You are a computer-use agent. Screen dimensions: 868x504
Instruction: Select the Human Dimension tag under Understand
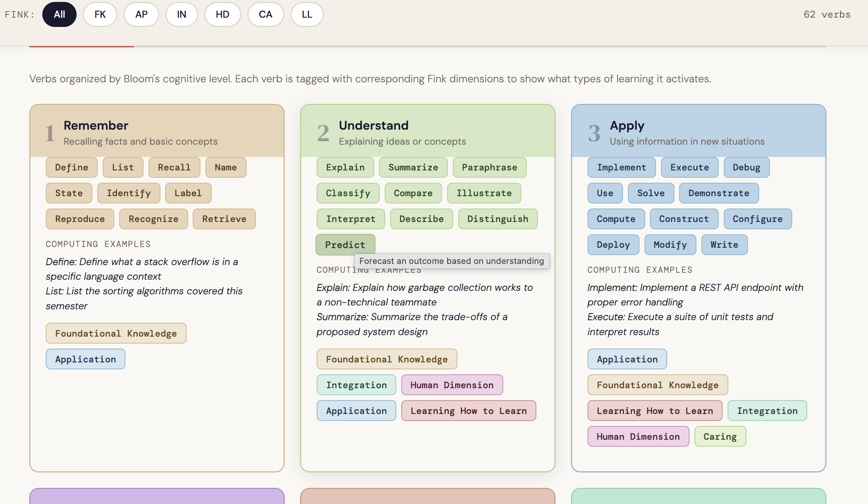[452, 385]
